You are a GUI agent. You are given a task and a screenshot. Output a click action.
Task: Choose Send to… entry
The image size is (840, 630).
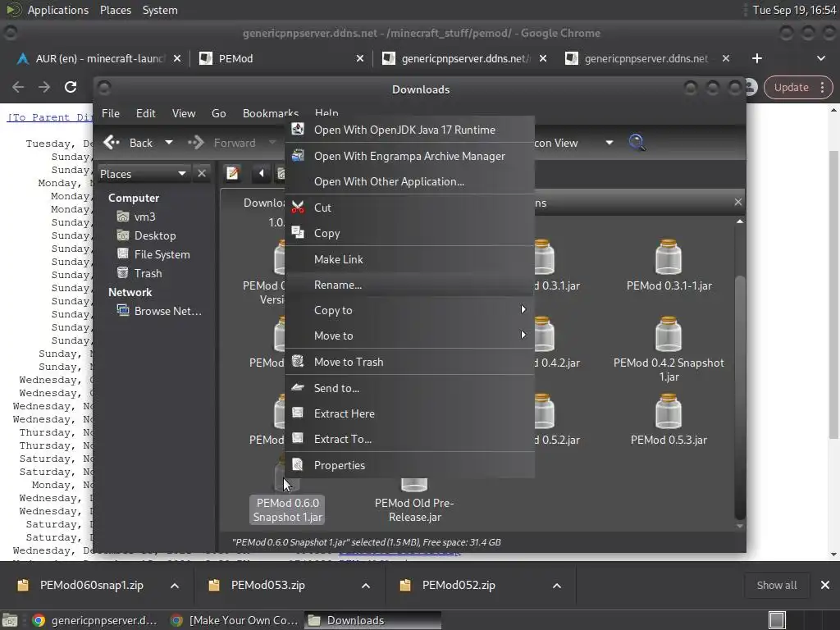coord(410,388)
